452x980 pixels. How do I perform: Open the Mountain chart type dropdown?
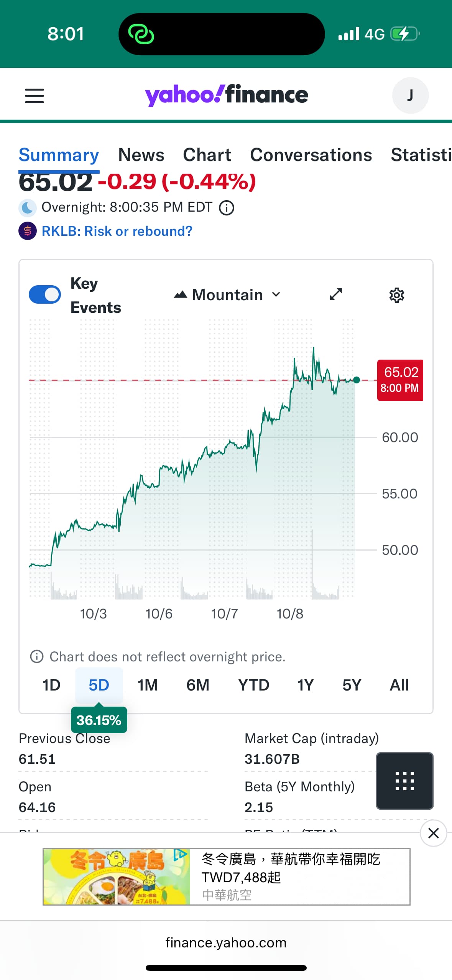(x=227, y=295)
